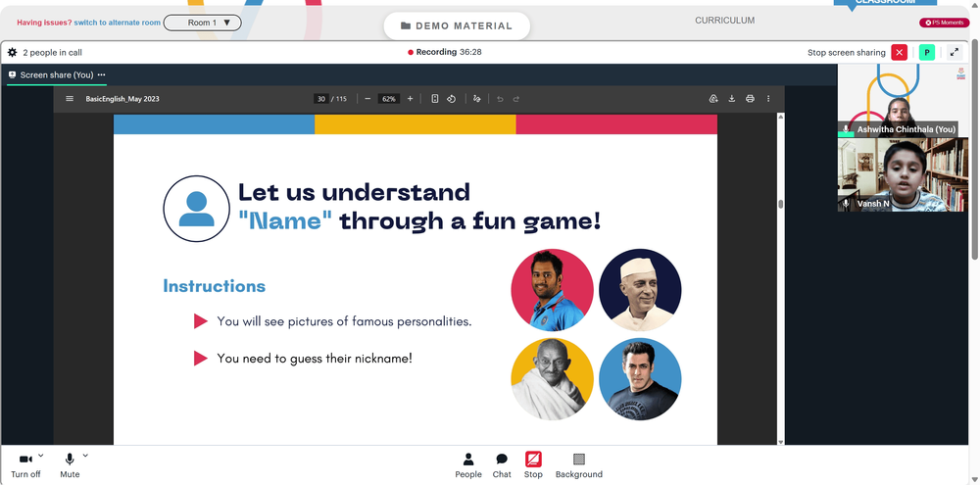Zoom in on the PDF
This screenshot has height=485, width=980.
(410, 99)
